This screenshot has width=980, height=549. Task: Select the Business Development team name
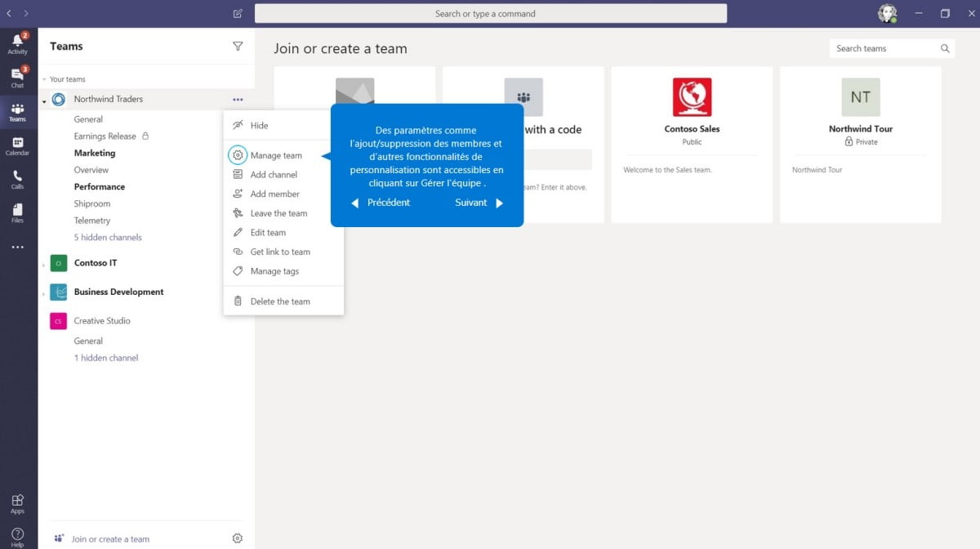pyautogui.click(x=119, y=292)
